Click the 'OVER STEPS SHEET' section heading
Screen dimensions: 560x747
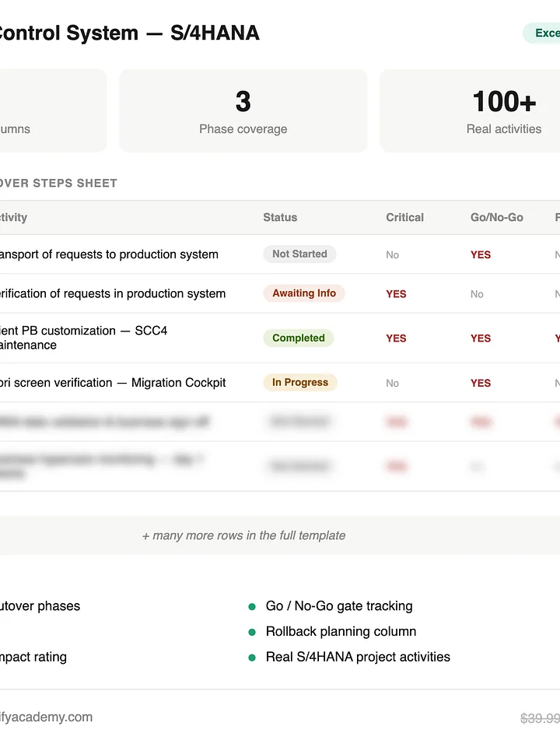coord(58,184)
